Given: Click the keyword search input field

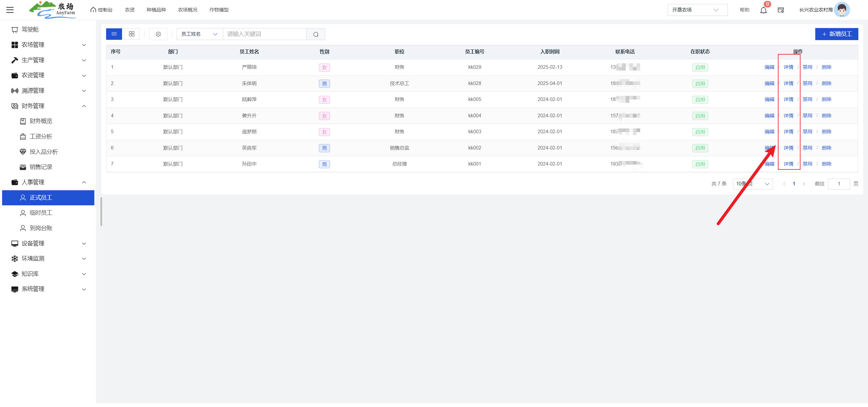Looking at the screenshot, I should pyautogui.click(x=264, y=34).
